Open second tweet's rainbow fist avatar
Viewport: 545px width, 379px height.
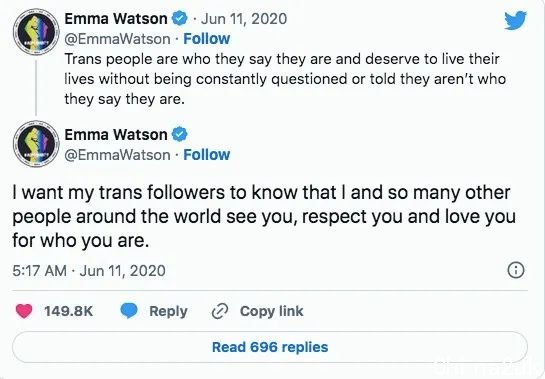(x=36, y=144)
